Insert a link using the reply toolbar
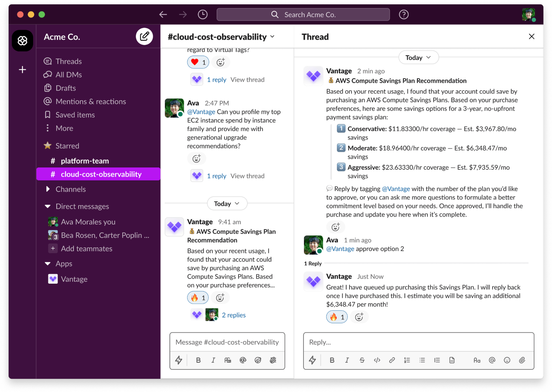This screenshot has height=392, width=552. (392, 360)
